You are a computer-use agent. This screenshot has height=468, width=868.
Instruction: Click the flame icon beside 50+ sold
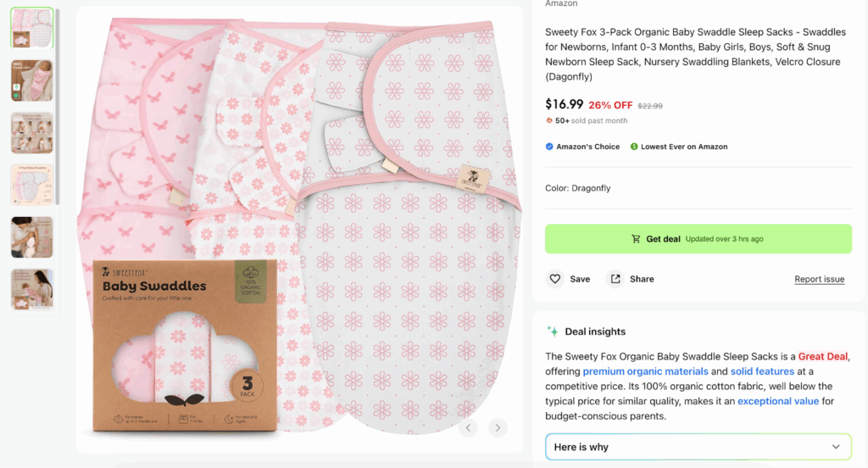pyautogui.click(x=549, y=121)
